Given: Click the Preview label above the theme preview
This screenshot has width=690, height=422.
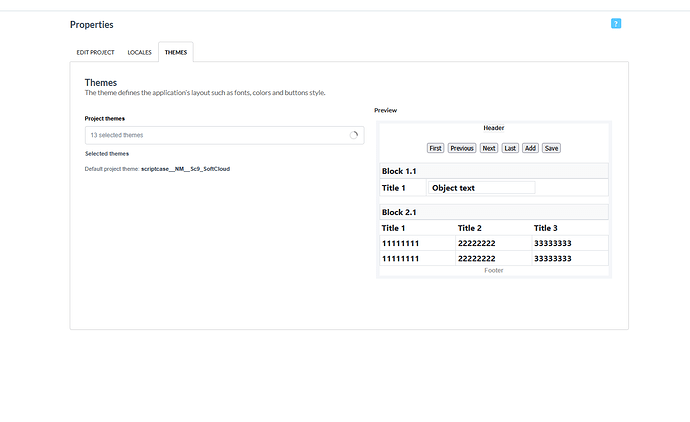Looking at the screenshot, I should 385,110.
